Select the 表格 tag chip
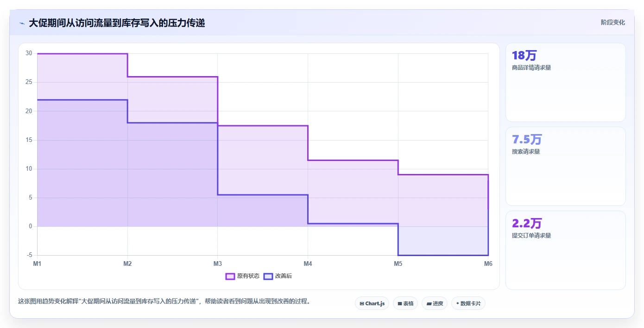This screenshot has width=644, height=328. pyautogui.click(x=405, y=303)
